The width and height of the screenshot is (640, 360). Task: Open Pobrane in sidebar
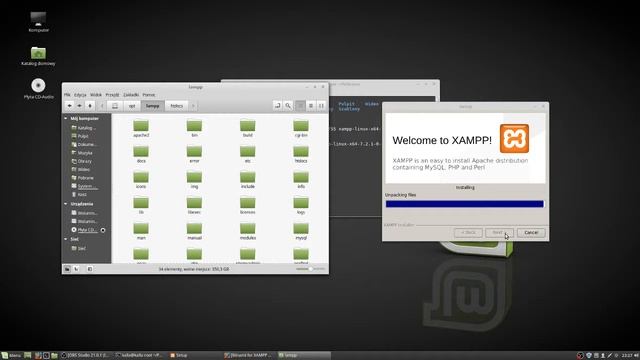[x=83, y=178]
